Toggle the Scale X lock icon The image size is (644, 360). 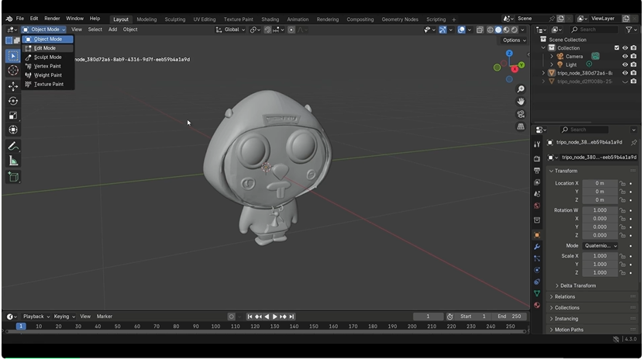pos(622,256)
